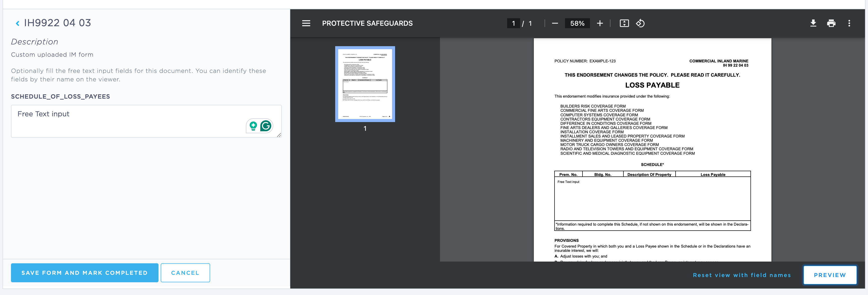This screenshot has height=295, width=868.
Task: Click the current page number box
Action: [x=513, y=23]
